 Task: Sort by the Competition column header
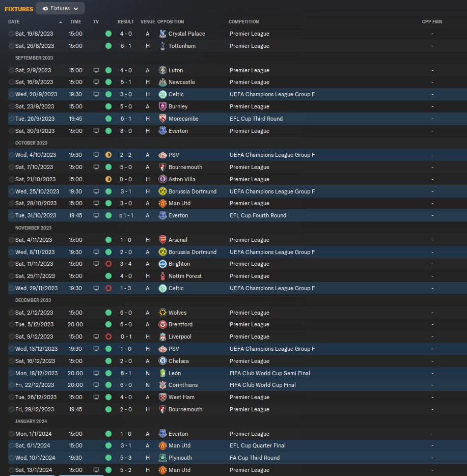point(243,22)
